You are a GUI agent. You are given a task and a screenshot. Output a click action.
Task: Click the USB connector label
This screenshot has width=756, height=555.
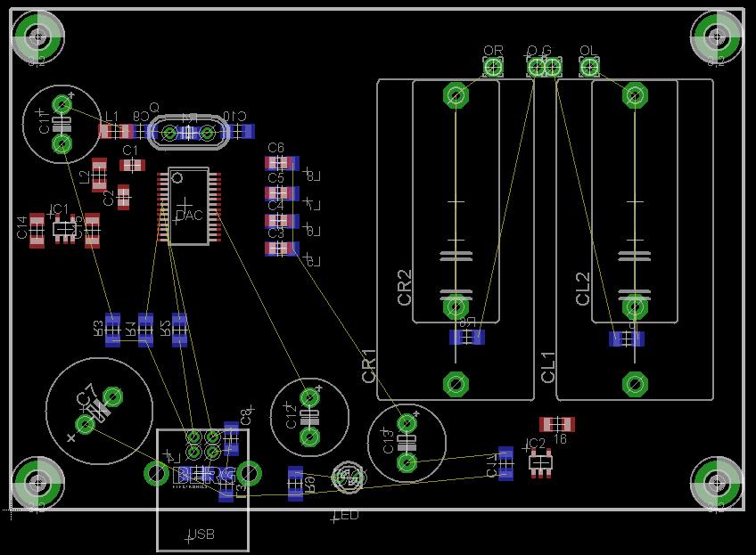pos(201,535)
